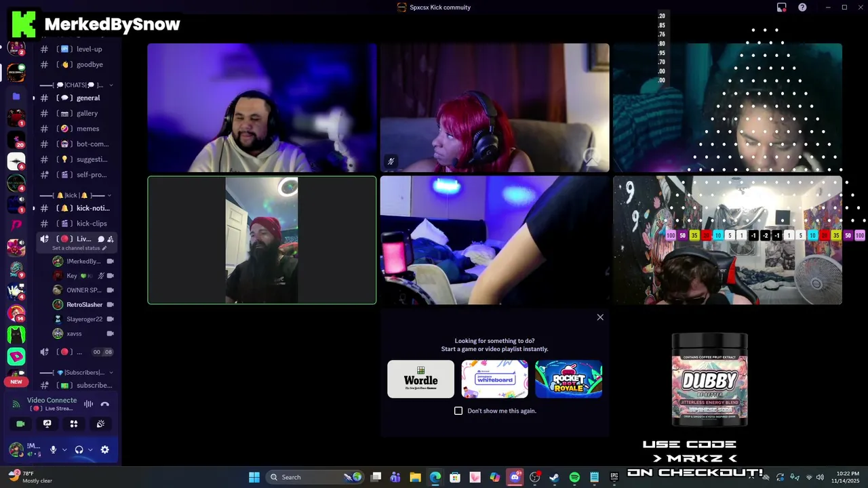868x488 pixels.
Task: Open taskbar weather widget
Action: coord(31,477)
